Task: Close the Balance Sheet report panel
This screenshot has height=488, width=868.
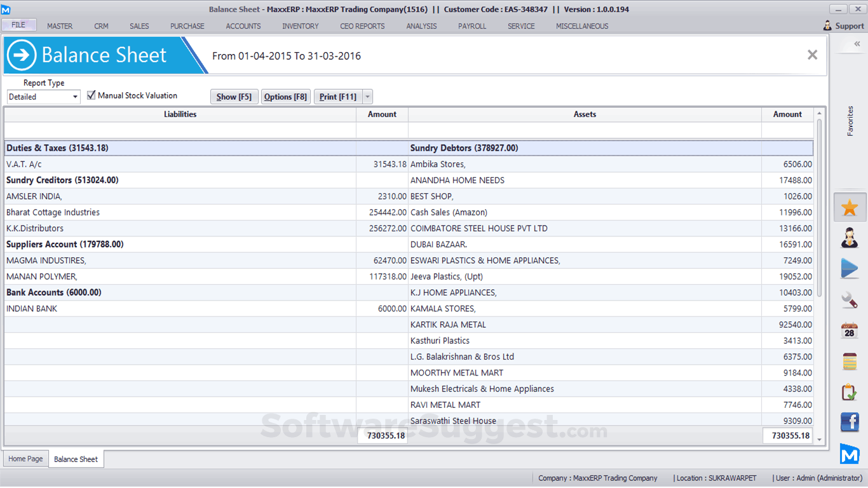Action: 812,55
